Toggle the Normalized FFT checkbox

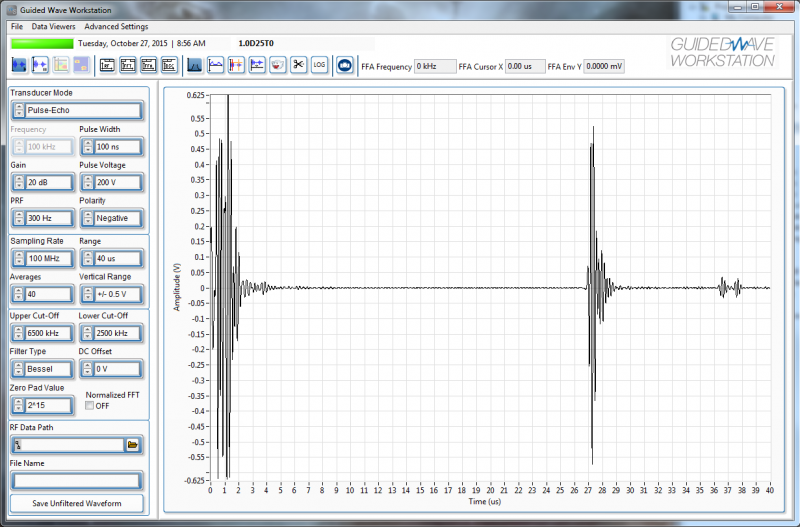point(90,406)
